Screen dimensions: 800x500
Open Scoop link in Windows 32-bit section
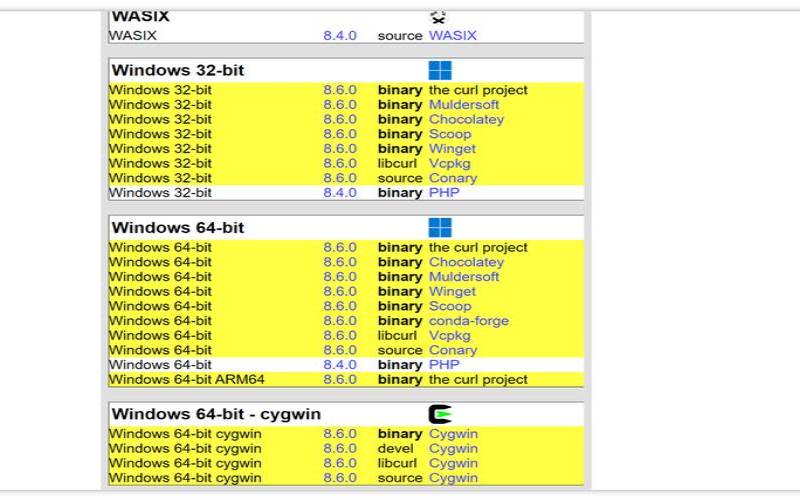(450, 134)
